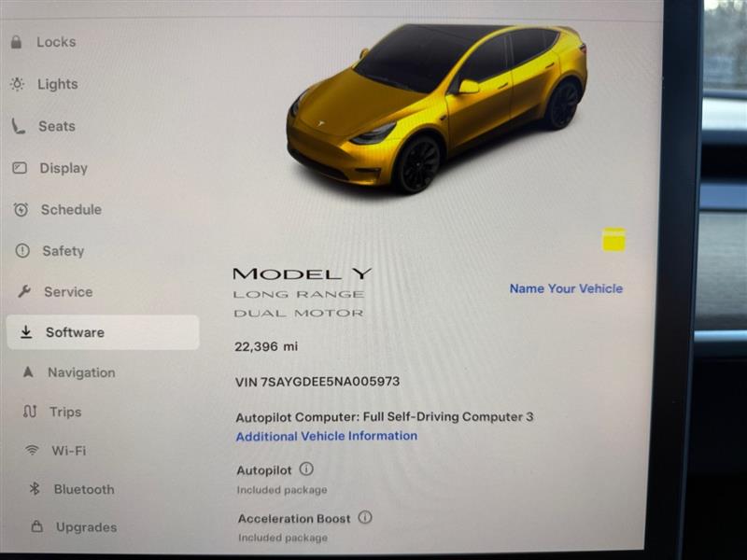Open Service wrench icon
This screenshot has height=560, width=747.
(24, 291)
